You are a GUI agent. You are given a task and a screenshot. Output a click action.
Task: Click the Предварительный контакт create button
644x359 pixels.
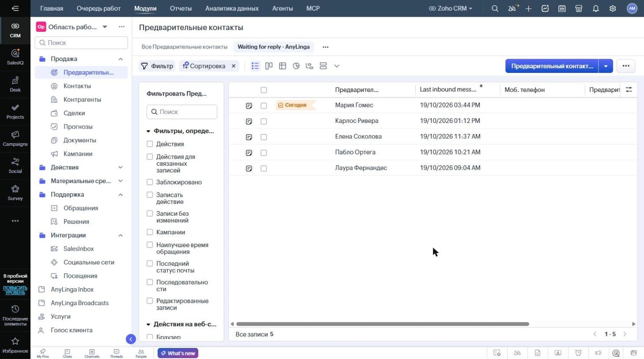[x=552, y=66]
